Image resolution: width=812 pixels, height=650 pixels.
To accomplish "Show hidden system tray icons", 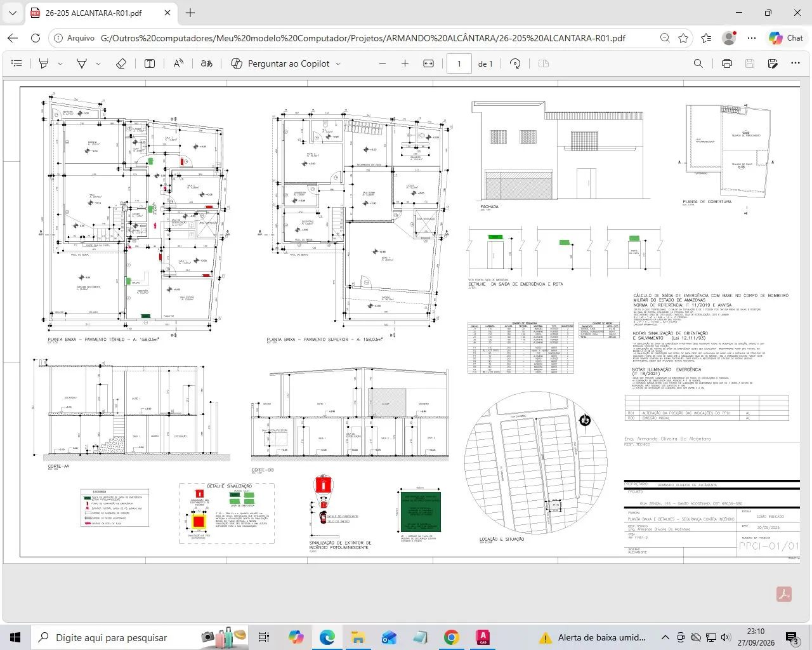I will point(665,637).
